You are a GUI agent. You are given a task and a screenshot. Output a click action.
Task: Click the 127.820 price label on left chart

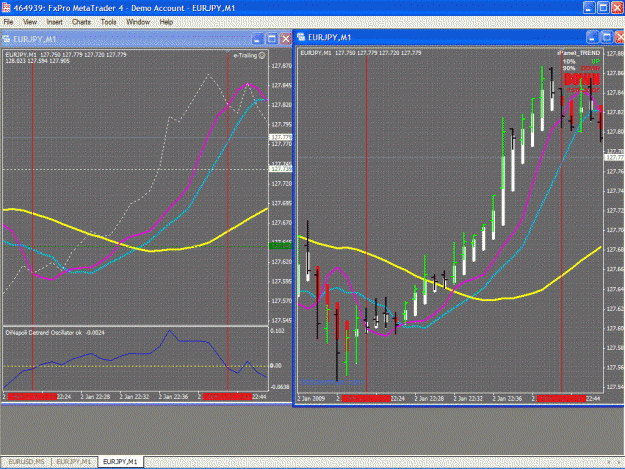click(281, 105)
